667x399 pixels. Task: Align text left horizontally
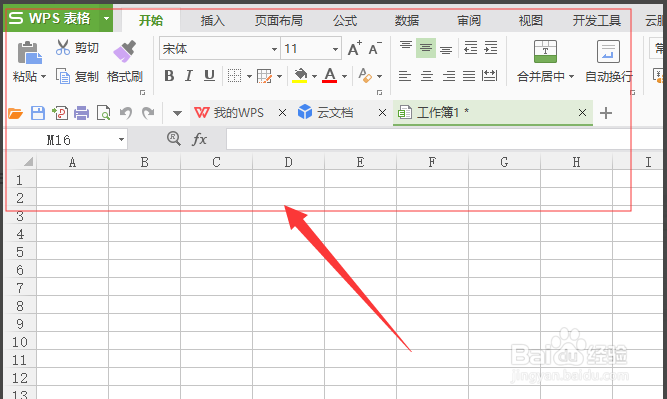[405, 76]
